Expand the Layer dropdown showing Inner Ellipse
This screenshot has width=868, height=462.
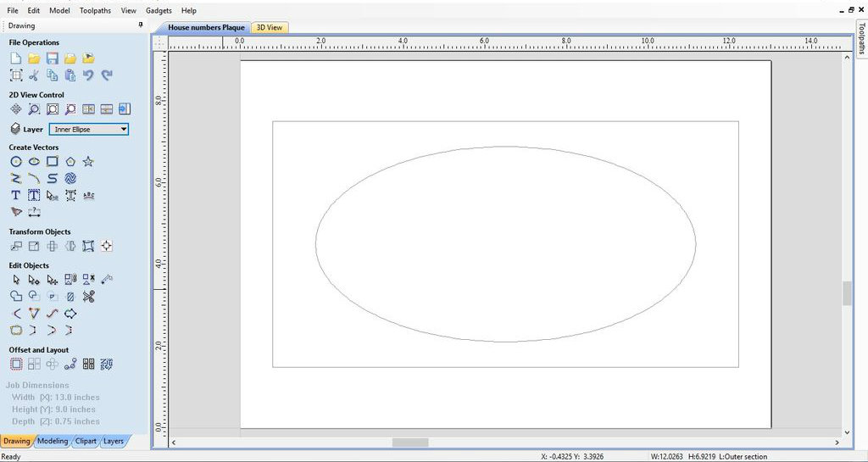click(89, 130)
